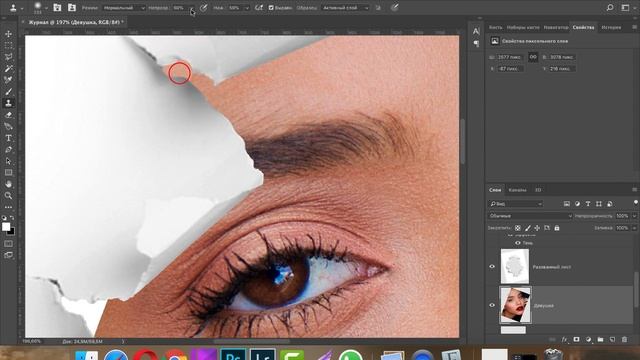Open the tool preset picker arrow
The width and height of the screenshot is (640, 360).
[x=22, y=8]
